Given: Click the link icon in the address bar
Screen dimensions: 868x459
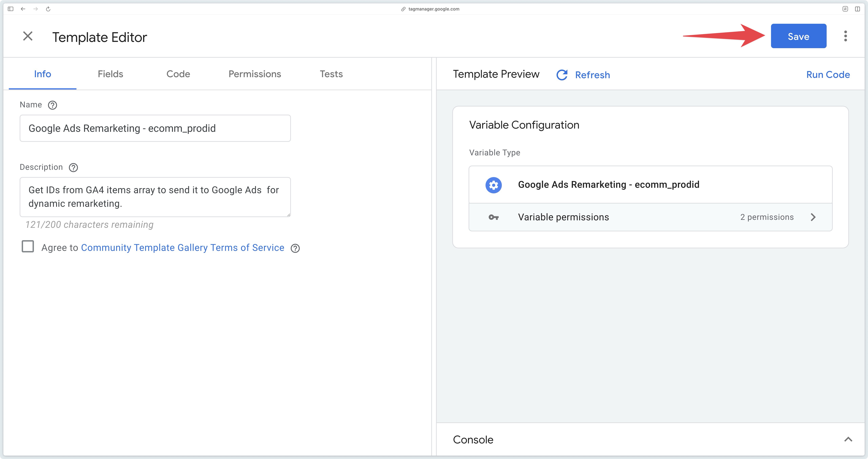Looking at the screenshot, I should [403, 9].
